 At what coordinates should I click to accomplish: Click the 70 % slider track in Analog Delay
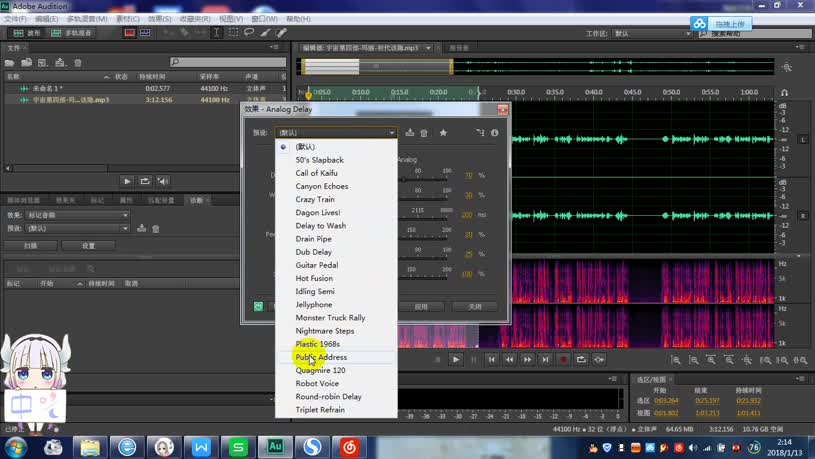423,179
